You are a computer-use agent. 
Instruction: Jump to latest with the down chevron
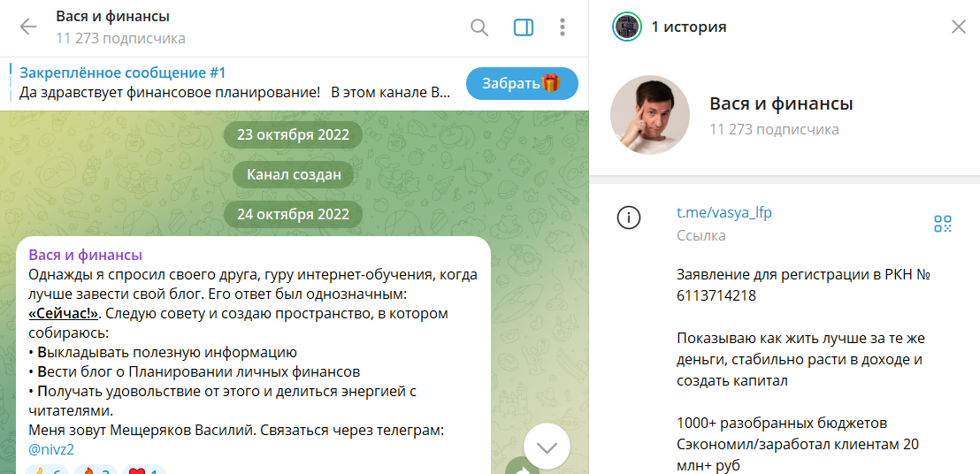(547, 447)
